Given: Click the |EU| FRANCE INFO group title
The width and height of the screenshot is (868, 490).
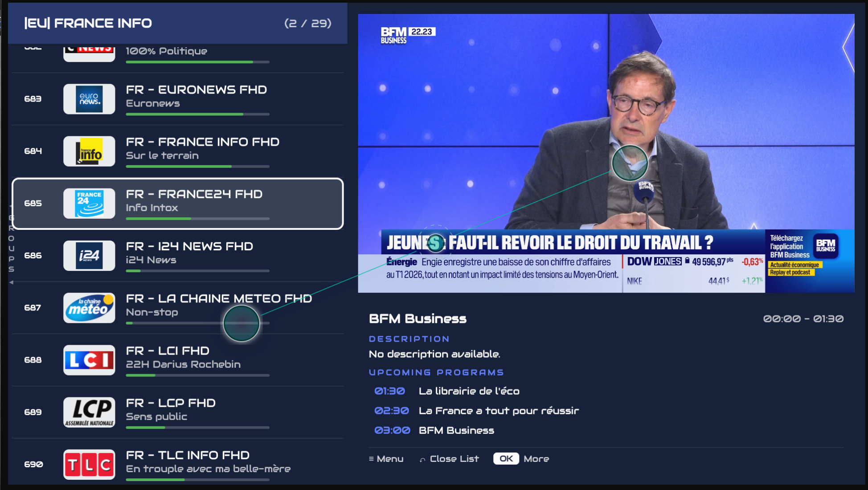Looking at the screenshot, I should click(x=88, y=23).
